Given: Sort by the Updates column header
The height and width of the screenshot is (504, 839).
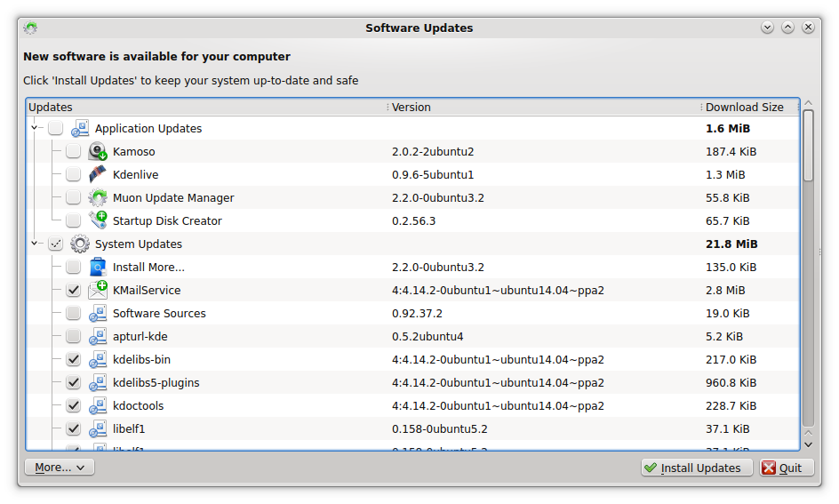Looking at the screenshot, I should [206, 107].
